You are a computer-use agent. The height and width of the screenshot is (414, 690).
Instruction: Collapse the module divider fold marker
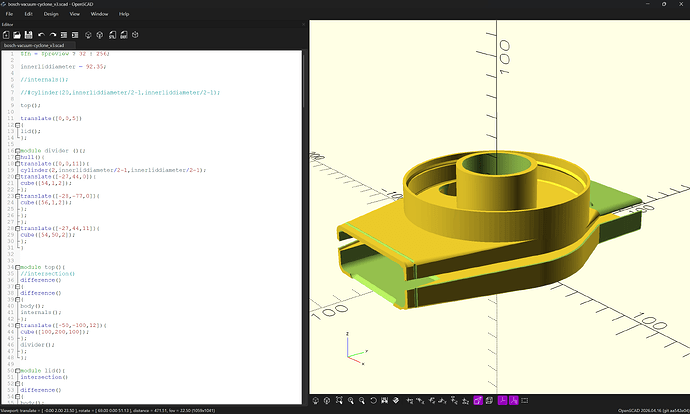coord(18,151)
